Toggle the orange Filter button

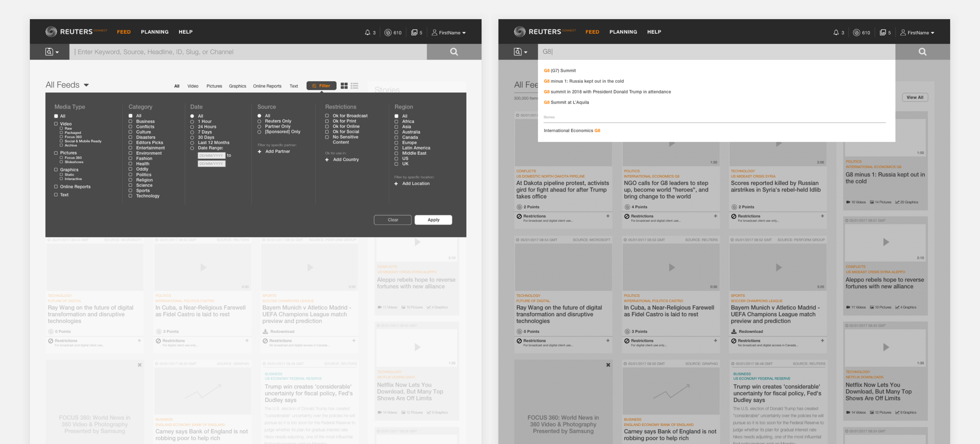click(321, 86)
